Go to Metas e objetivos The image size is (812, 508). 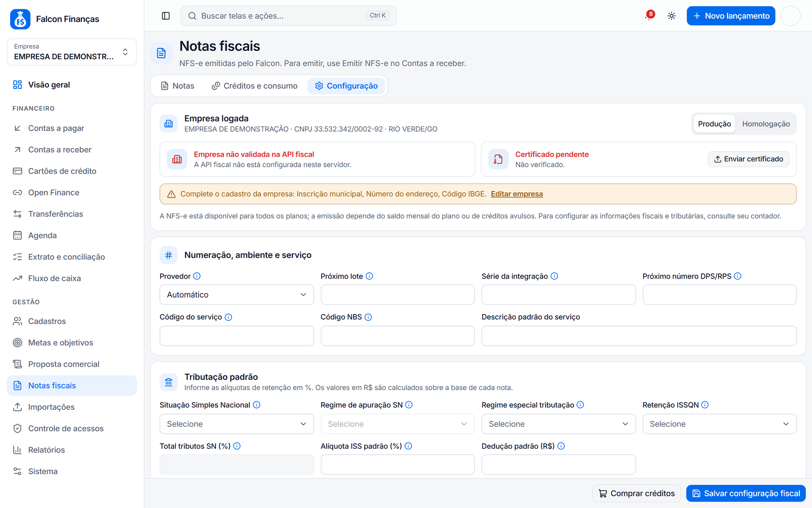point(72,342)
